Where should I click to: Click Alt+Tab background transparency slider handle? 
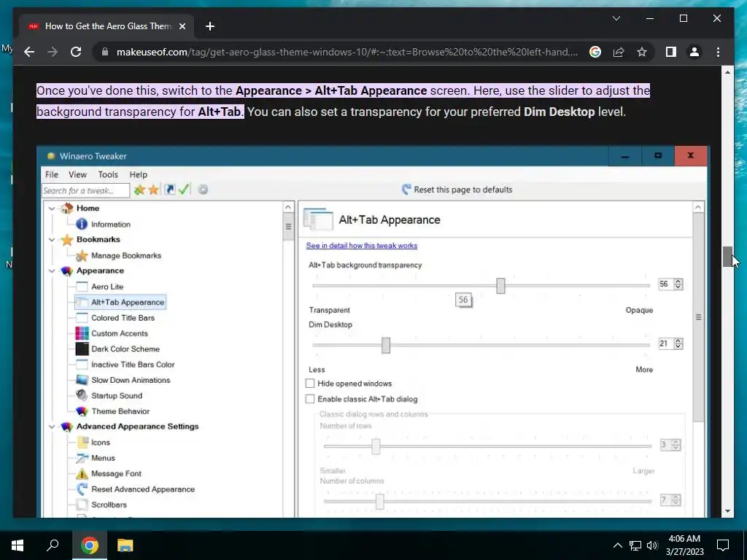[500, 286]
